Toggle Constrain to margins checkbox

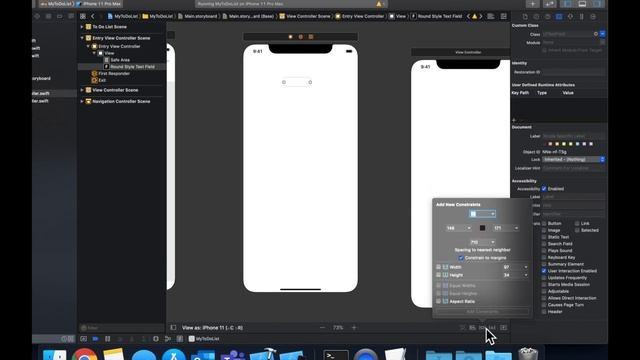(x=461, y=258)
